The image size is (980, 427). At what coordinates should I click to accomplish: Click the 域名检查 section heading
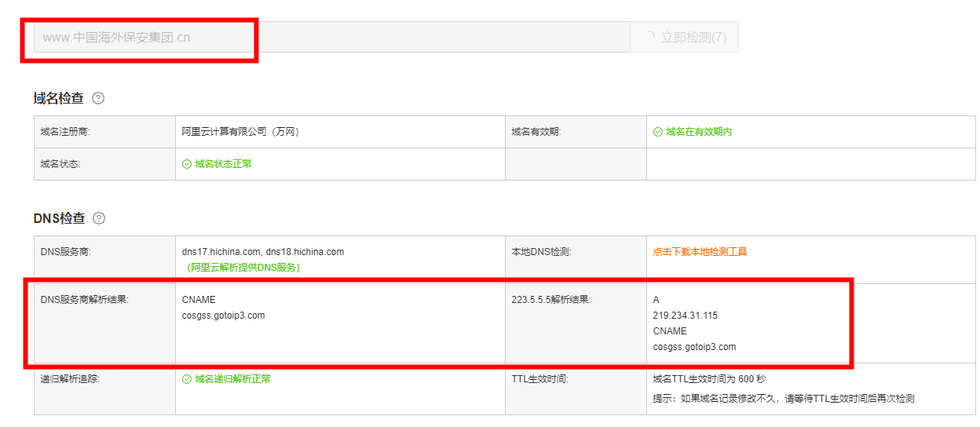(x=58, y=98)
